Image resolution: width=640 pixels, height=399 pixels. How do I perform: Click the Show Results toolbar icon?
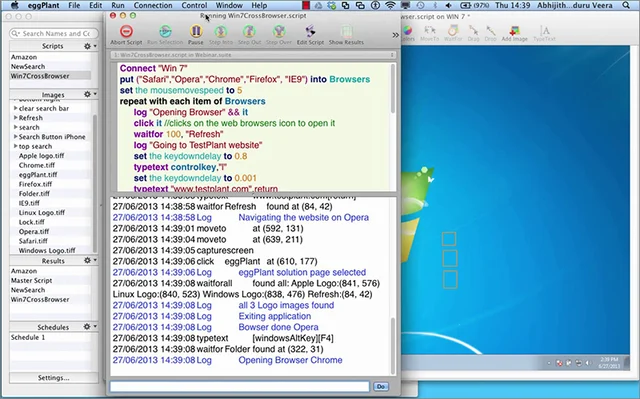pyautogui.click(x=346, y=31)
